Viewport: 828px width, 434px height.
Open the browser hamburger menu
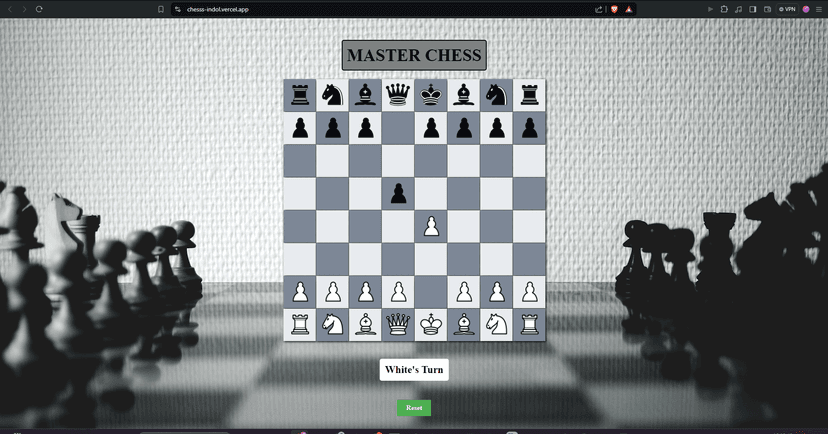coord(819,9)
